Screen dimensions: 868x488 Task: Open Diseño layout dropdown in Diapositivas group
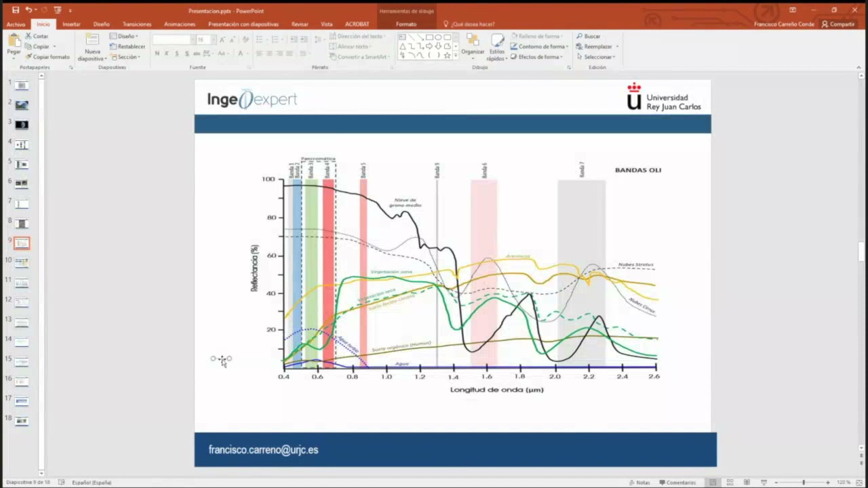point(124,36)
